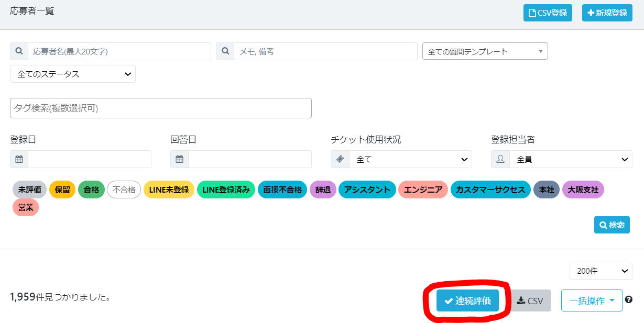Click the calendar icon for 回答日

coord(179,159)
